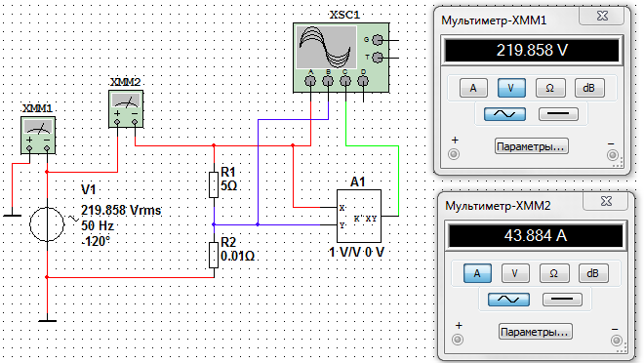Select dB mode in Мультиметр-XMM1
Screen dimensions: 644x363
589,88
